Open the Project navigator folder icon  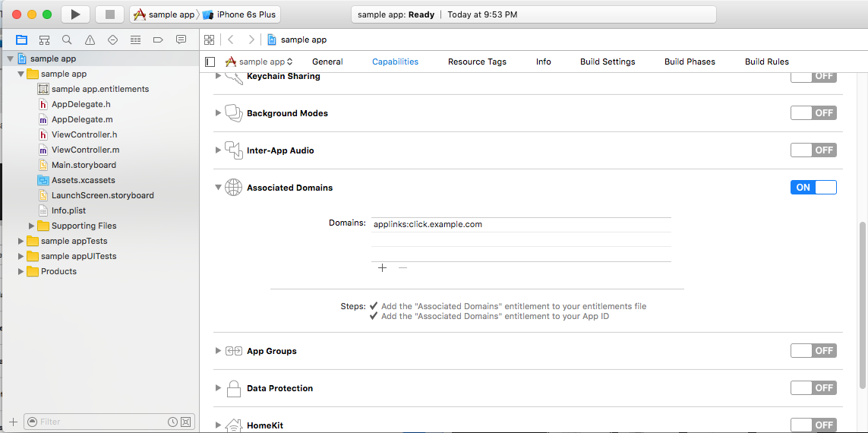[x=21, y=40]
